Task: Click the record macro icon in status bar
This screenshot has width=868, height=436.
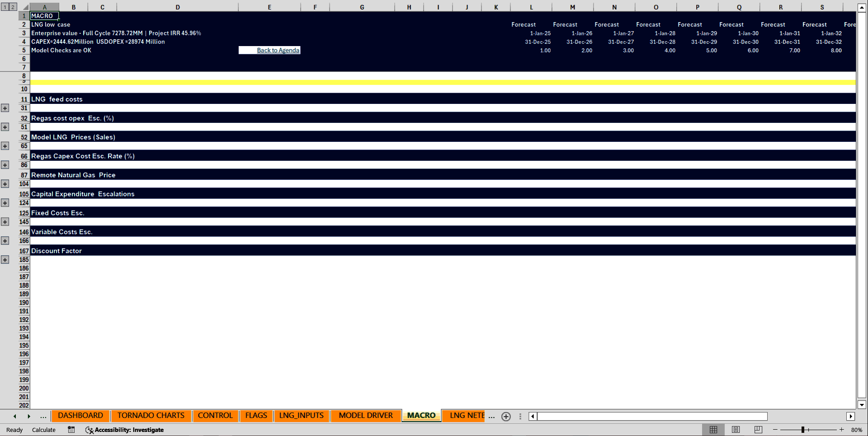Action: pos(71,430)
